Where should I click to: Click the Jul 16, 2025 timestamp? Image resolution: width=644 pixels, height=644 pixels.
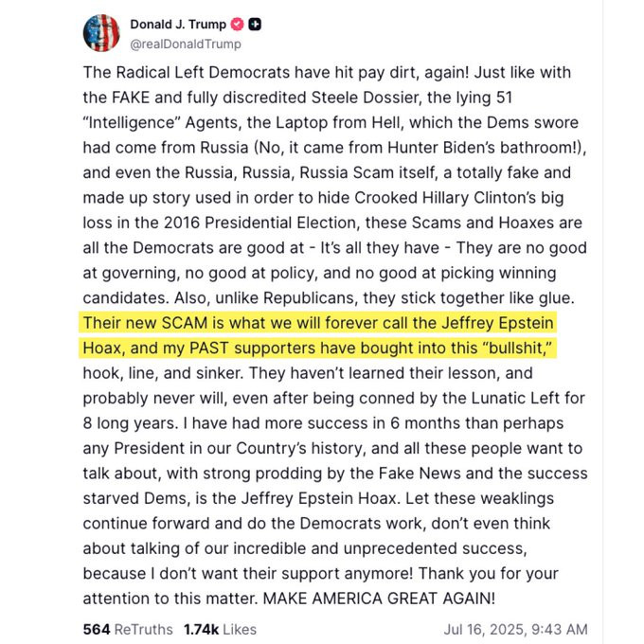(x=515, y=629)
